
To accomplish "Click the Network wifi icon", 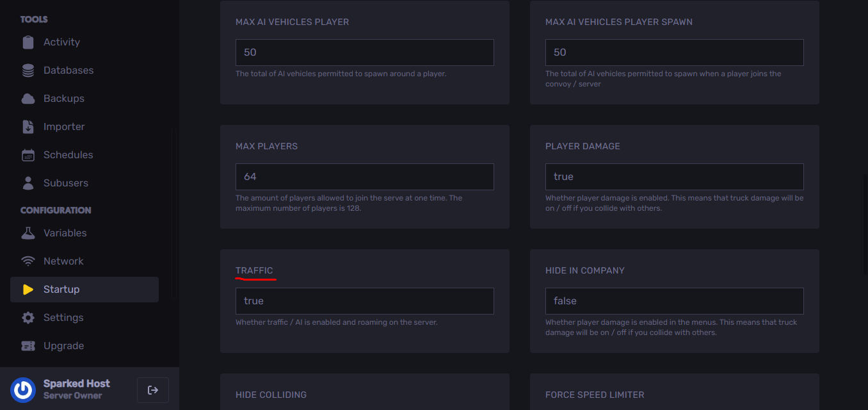I will [28, 261].
